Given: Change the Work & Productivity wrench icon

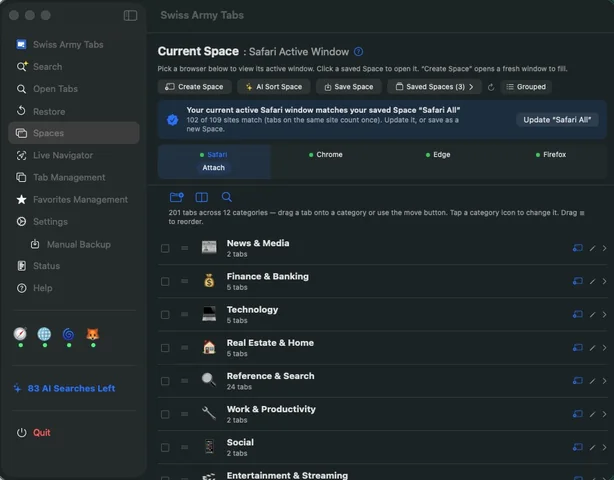Looking at the screenshot, I should (209, 413).
